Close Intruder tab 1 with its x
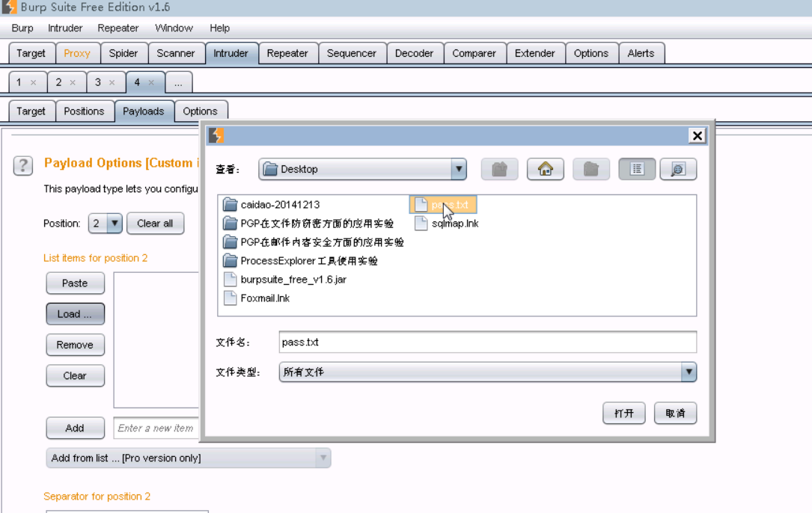 click(33, 82)
